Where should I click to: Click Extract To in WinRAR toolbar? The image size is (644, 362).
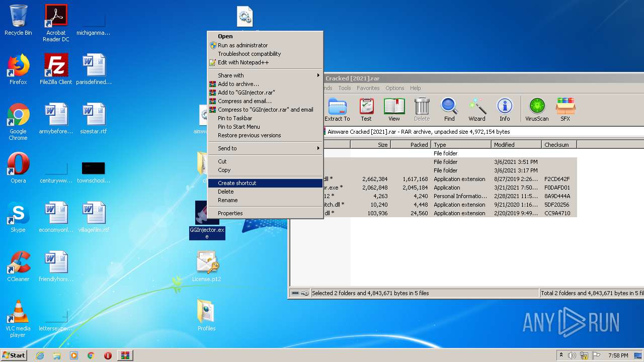[x=337, y=110]
